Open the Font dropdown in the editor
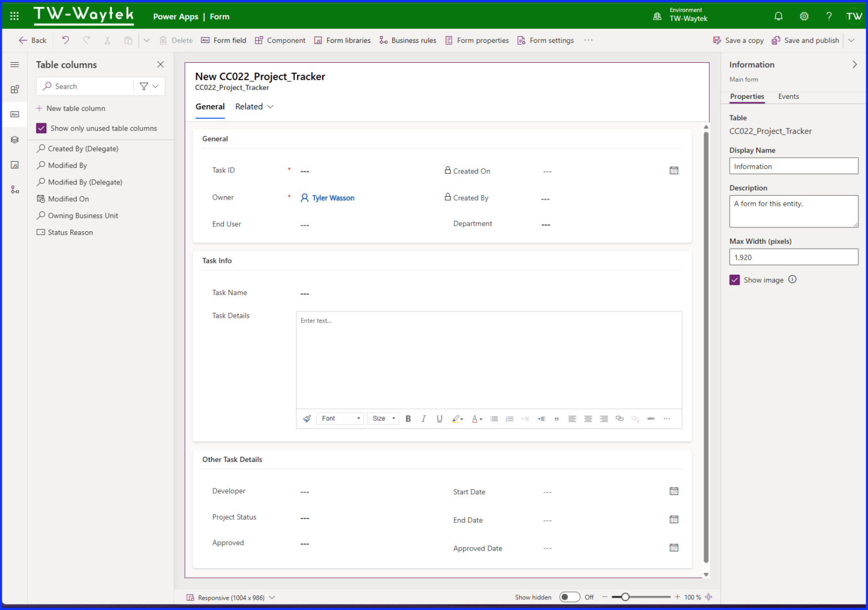The image size is (868, 610). (340, 418)
